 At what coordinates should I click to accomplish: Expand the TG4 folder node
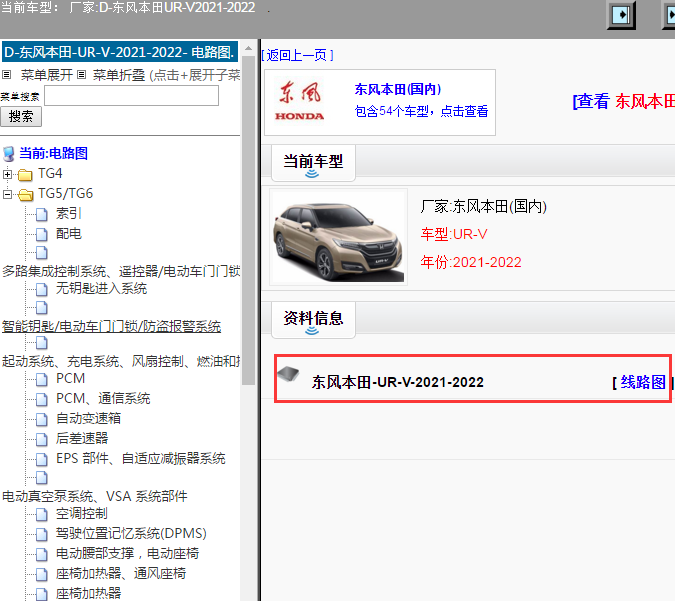tap(7, 174)
